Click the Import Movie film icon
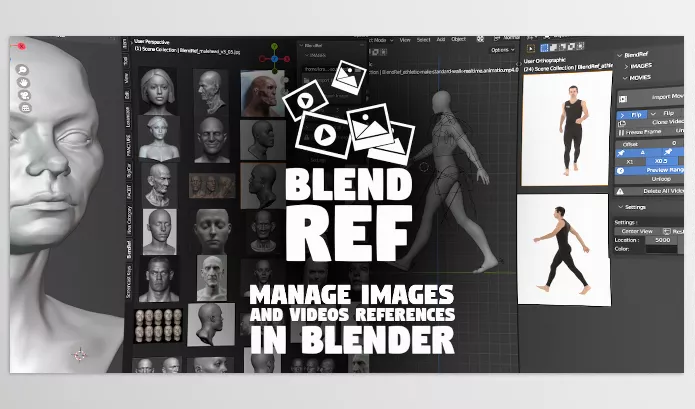 (x=623, y=99)
